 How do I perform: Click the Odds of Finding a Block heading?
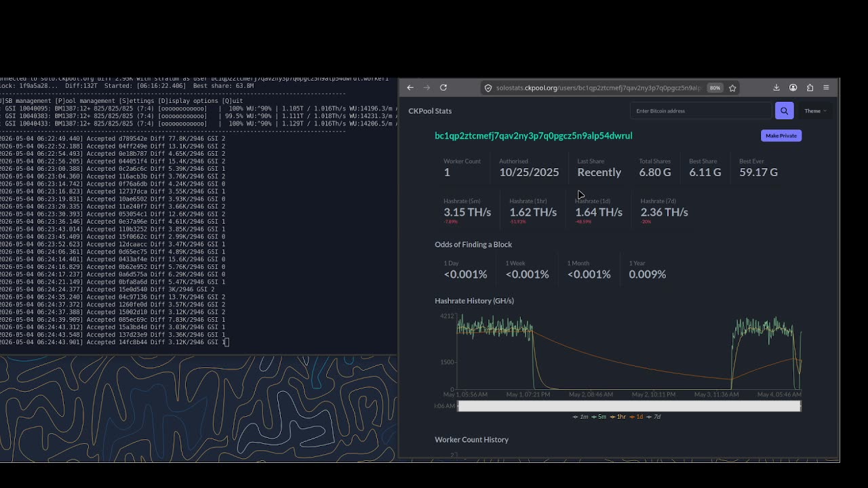[473, 245]
